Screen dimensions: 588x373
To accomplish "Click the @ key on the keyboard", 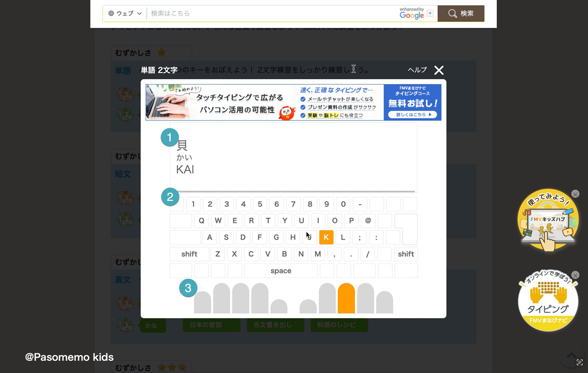I will coord(368,221).
